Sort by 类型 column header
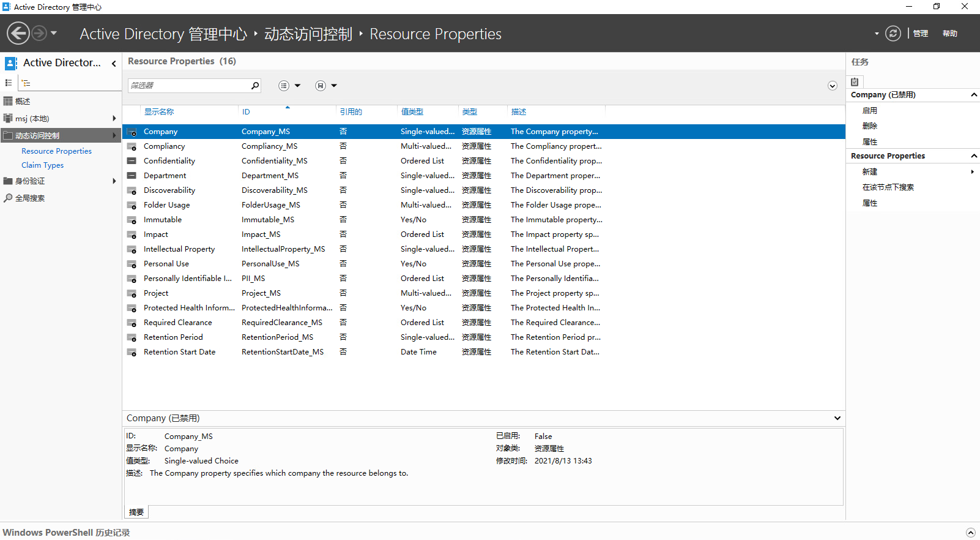Image resolution: width=980 pixels, height=540 pixels. point(469,112)
